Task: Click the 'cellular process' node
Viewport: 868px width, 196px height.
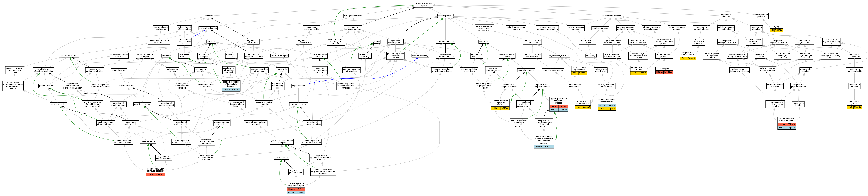Action: [445, 16]
